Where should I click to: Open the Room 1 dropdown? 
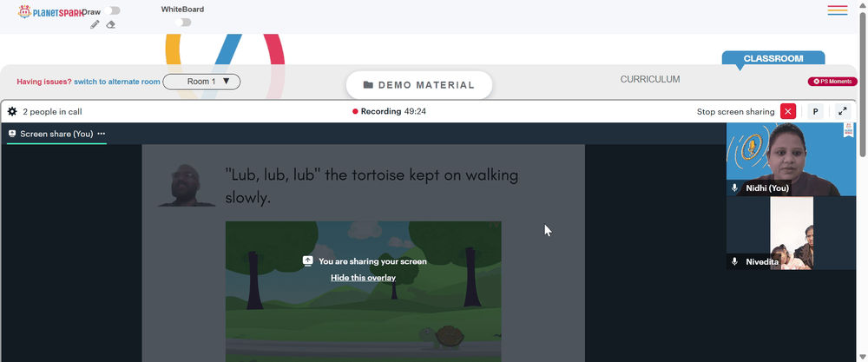coord(201,82)
